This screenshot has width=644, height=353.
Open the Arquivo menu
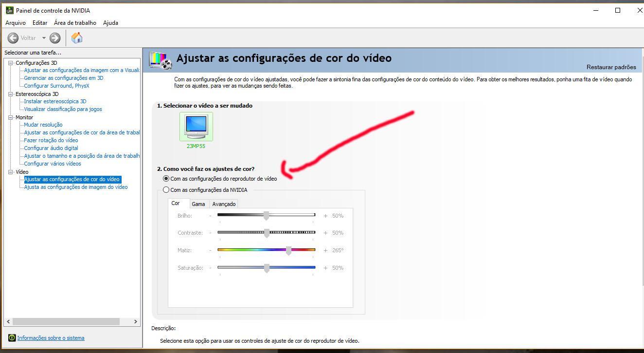coord(16,23)
